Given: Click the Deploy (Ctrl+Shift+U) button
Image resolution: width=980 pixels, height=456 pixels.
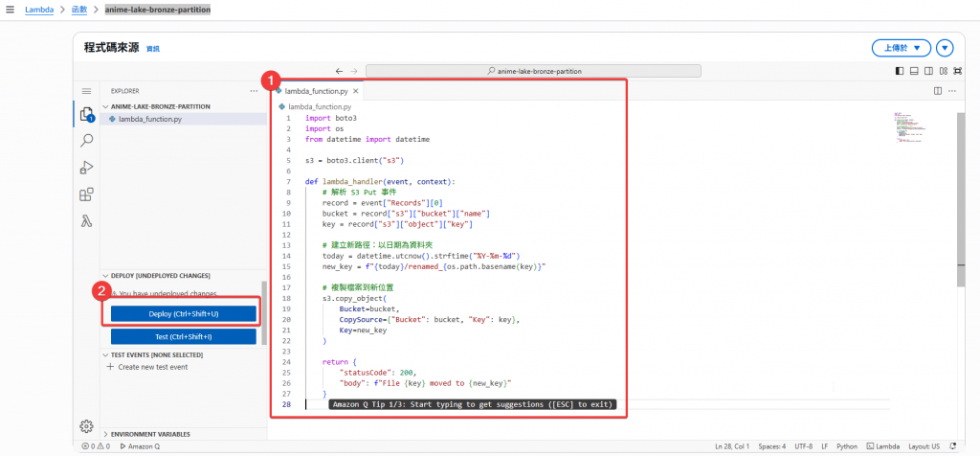Looking at the screenshot, I should point(183,314).
